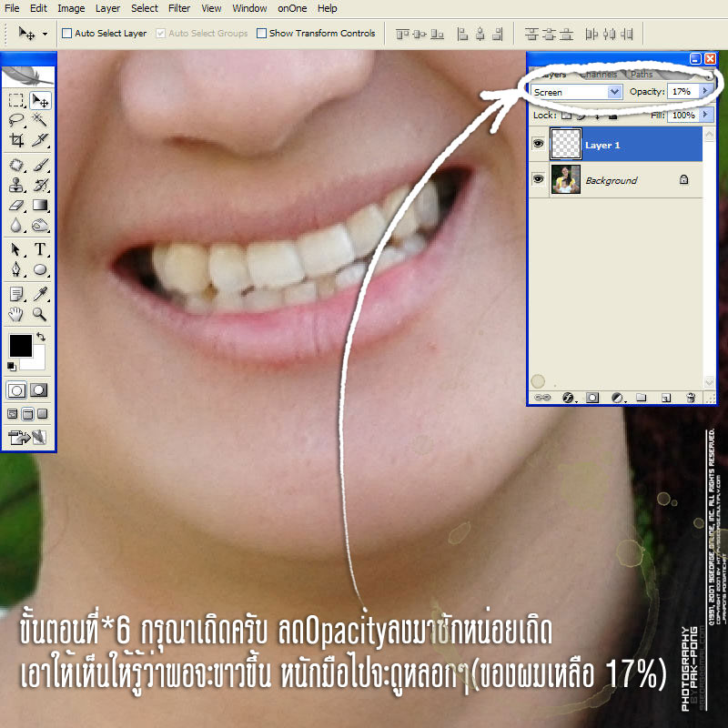Image resolution: width=728 pixels, height=728 pixels.
Task: Click the foreground color swatch
Action: [x=20, y=346]
